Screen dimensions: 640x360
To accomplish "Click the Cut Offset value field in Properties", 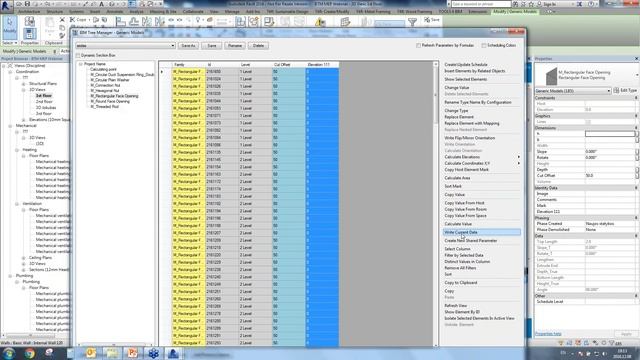I will tap(610, 176).
